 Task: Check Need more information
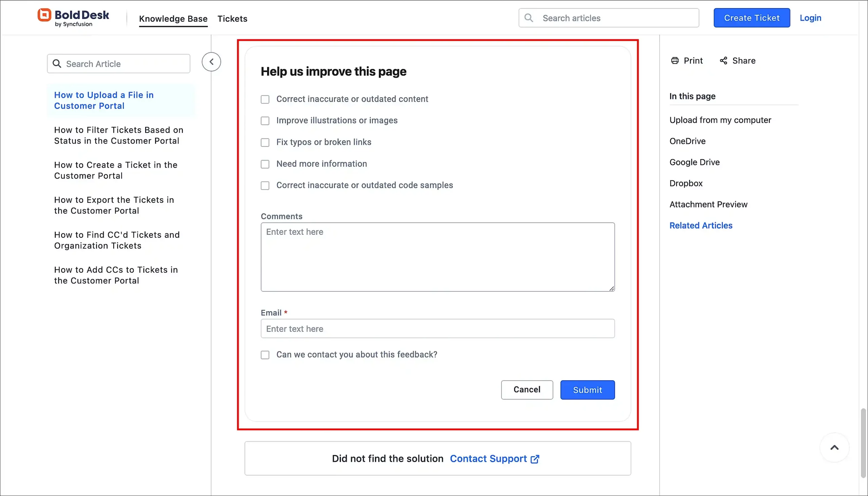pos(265,164)
